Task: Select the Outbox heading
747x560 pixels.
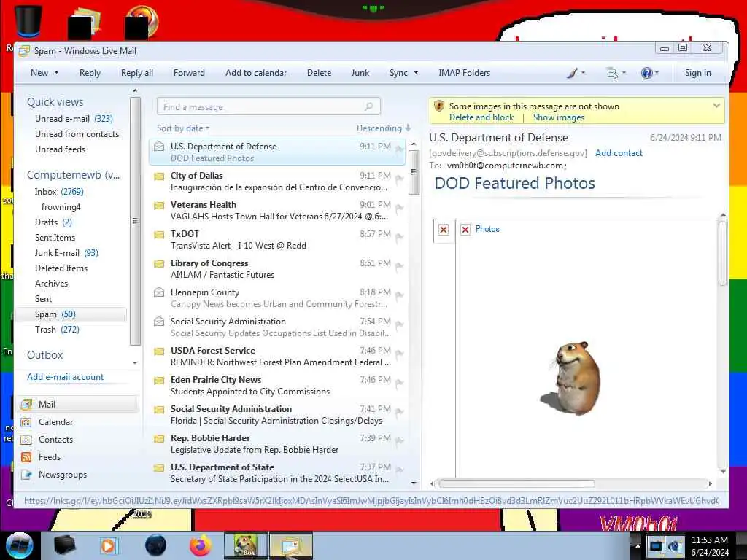Action: (x=44, y=355)
